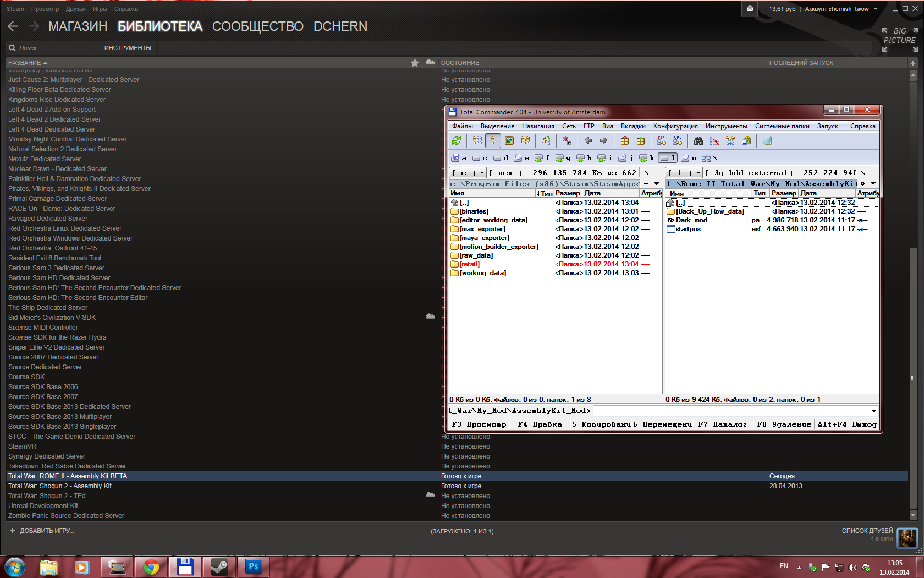Open Steam account chernish_twow dropdown
Screen dimensions: 924x578
coord(842,9)
